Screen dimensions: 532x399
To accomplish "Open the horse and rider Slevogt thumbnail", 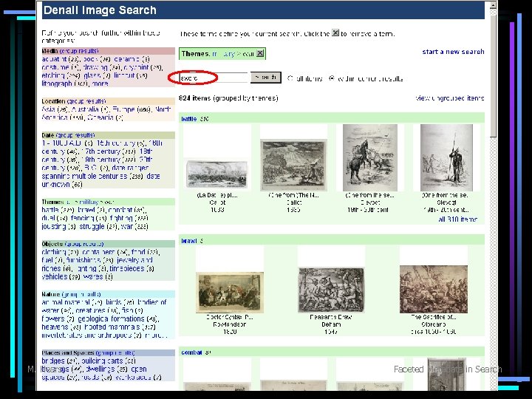I will pyautogui.click(x=370, y=158).
